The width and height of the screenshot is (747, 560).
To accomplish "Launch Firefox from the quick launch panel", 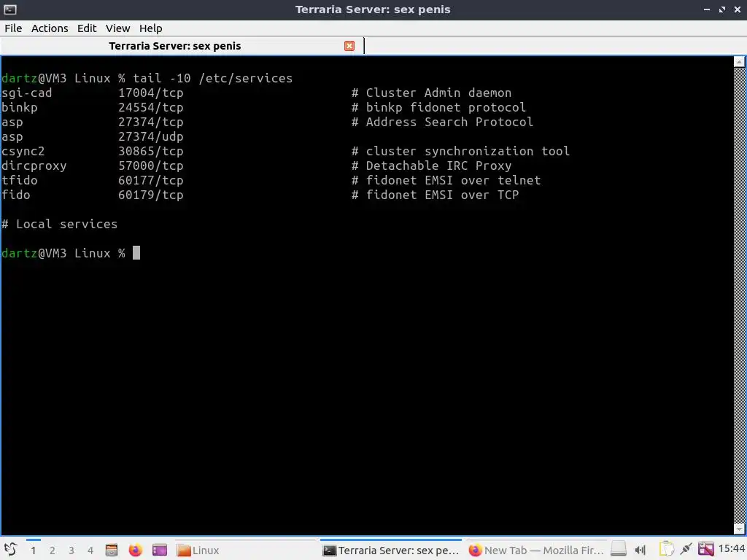I will (x=135, y=550).
